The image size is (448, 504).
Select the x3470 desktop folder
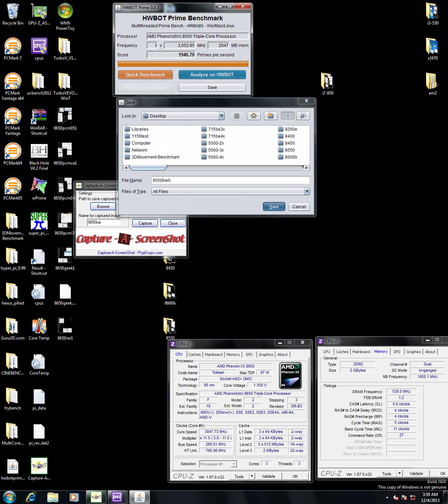pyautogui.click(x=433, y=49)
